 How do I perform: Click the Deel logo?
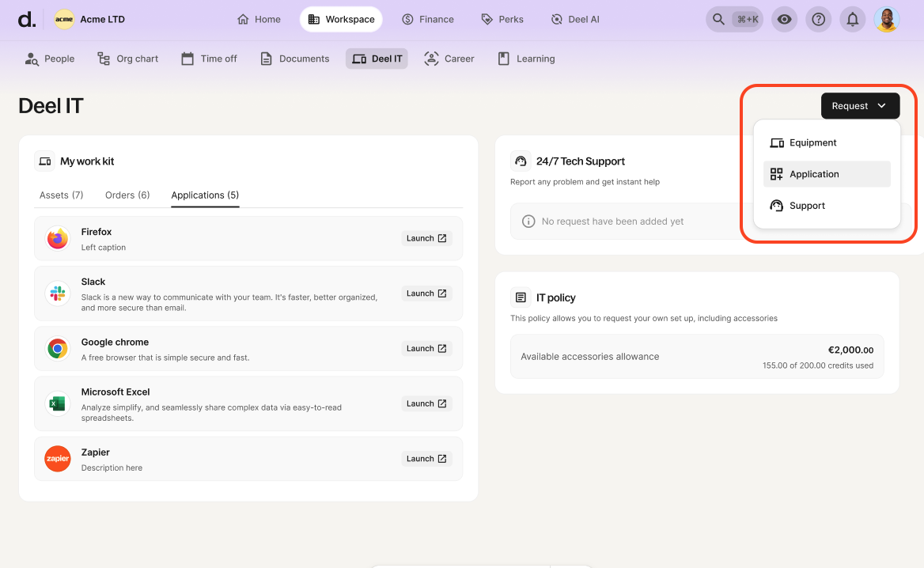(26, 20)
